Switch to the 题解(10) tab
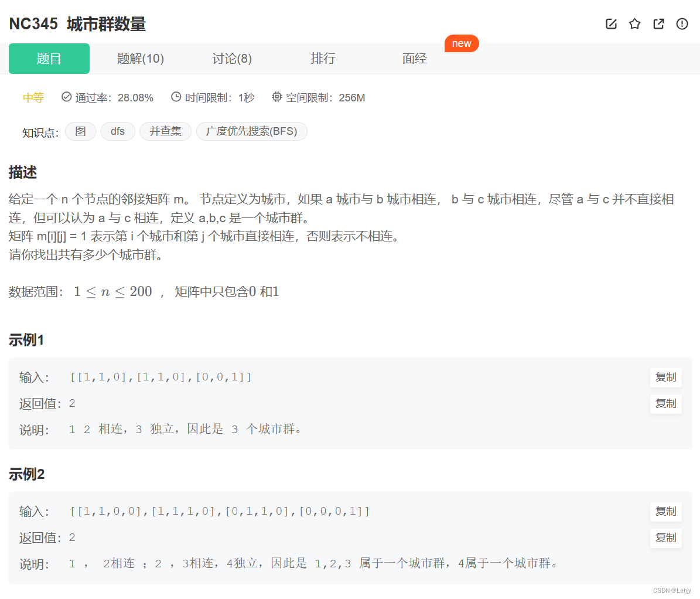Image resolution: width=700 pixels, height=599 pixels. coord(141,59)
